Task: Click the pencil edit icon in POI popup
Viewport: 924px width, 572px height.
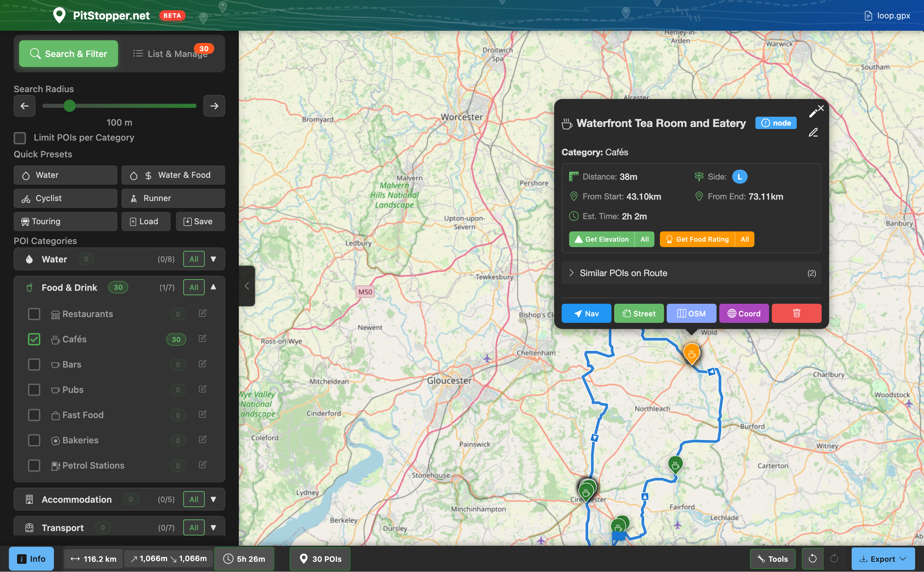Action: (x=813, y=132)
